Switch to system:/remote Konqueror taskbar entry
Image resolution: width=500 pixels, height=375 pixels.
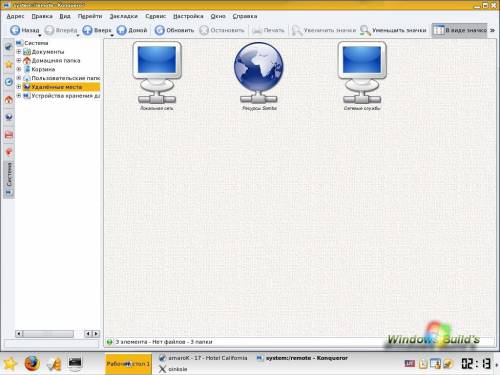[x=302, y=358]
